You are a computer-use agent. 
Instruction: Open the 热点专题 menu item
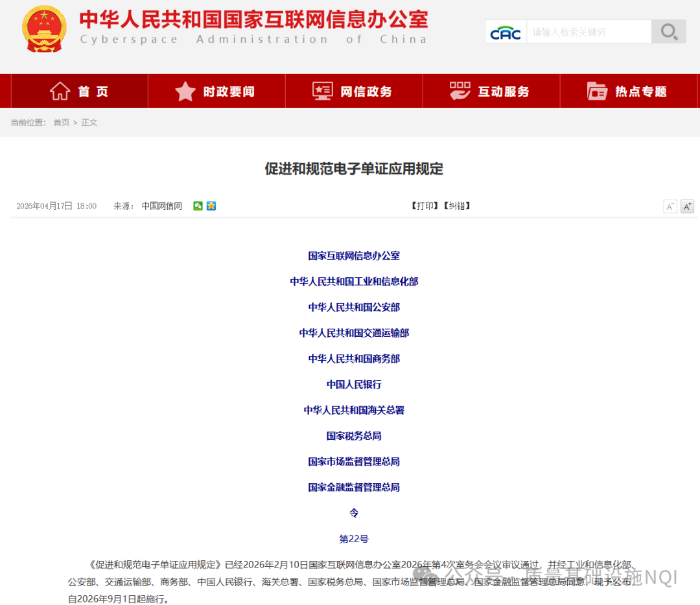(x=628, y=91)
